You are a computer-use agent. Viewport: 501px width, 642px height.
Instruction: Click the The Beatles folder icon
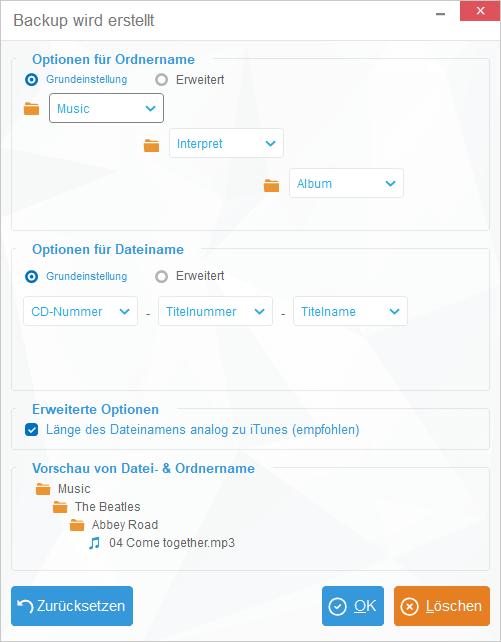coord(60,507)
